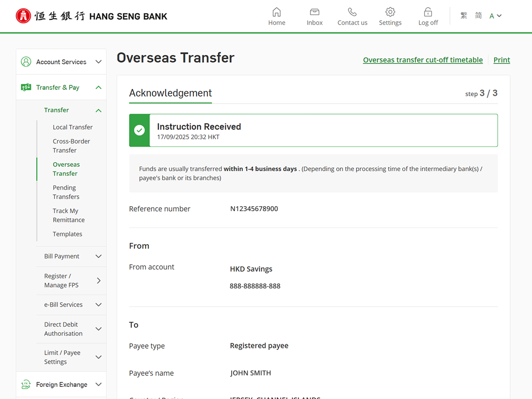
Task: Go to Track My Remittance
Action: coord(68,215)
